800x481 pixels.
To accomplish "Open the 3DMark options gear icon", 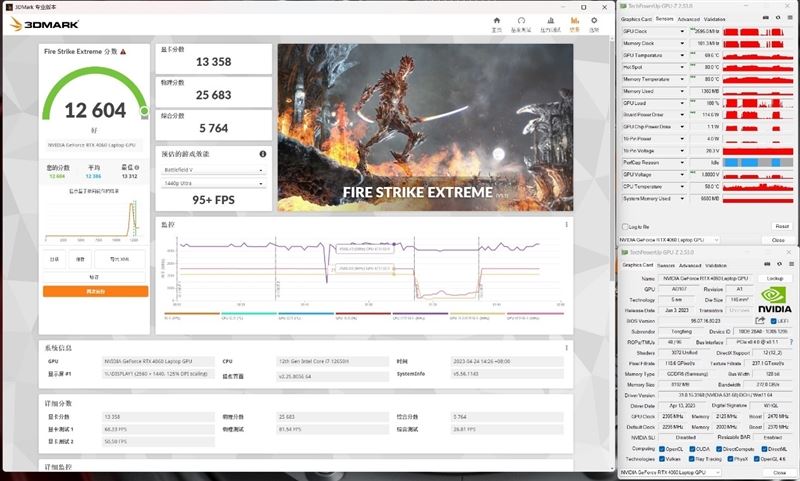I will pos(594,21).
